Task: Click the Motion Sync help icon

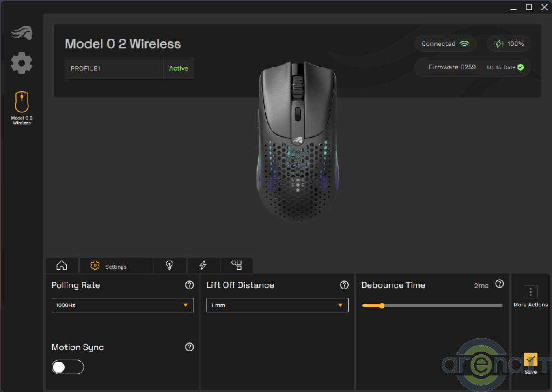Action: tap(189, 347)
